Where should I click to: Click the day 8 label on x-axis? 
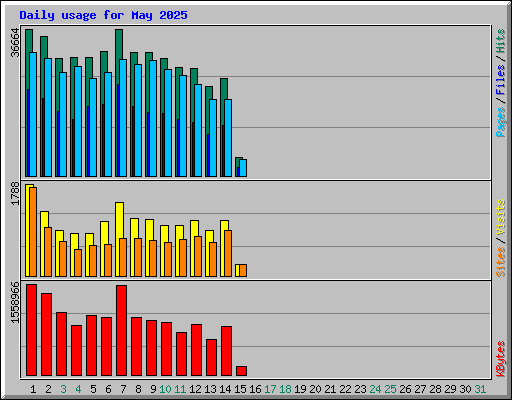tap(138, 389)
